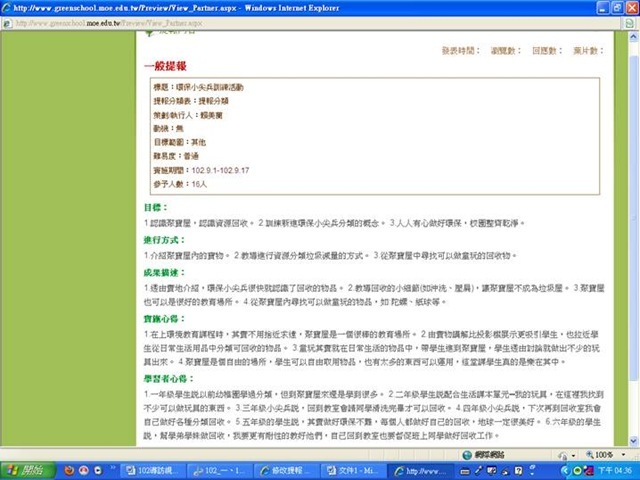This screenshot has width=640, height=480.
Task: Click the 回應數 label
Action: point(547,51)
